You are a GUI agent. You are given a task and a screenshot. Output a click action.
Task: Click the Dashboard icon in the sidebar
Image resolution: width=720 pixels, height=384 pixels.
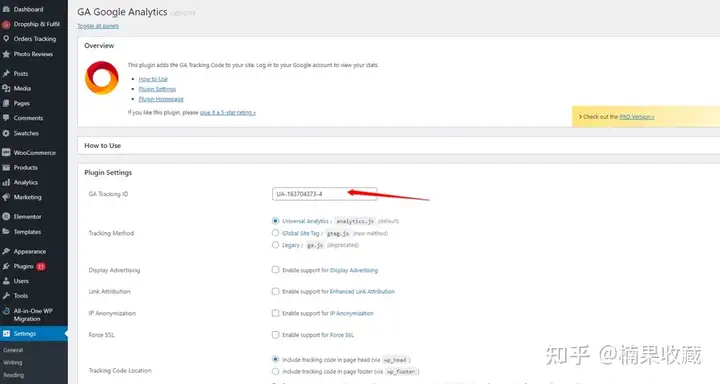coord(6,9)
